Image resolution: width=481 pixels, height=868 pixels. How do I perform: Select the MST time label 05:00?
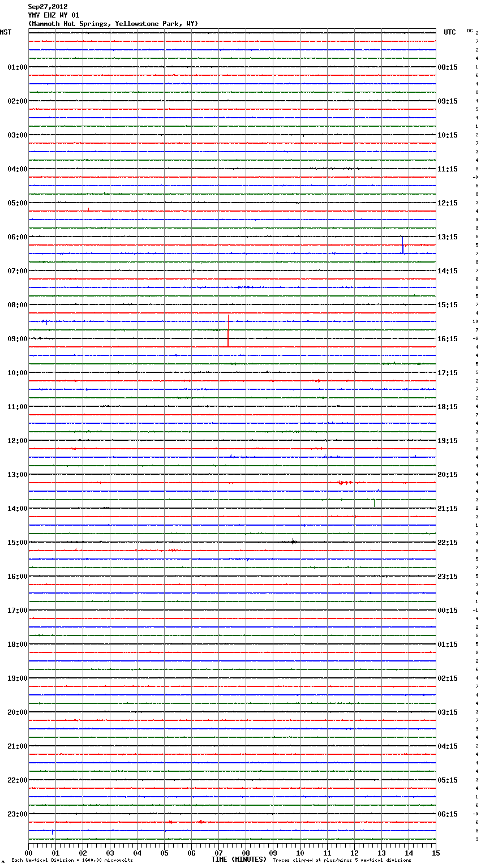(x=18, y=203)
